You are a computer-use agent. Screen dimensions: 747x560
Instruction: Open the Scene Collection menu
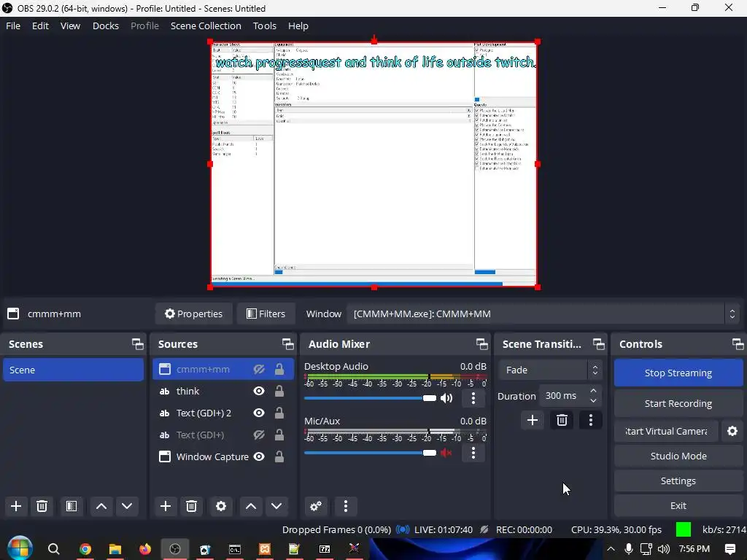click(x=206, y=26)
